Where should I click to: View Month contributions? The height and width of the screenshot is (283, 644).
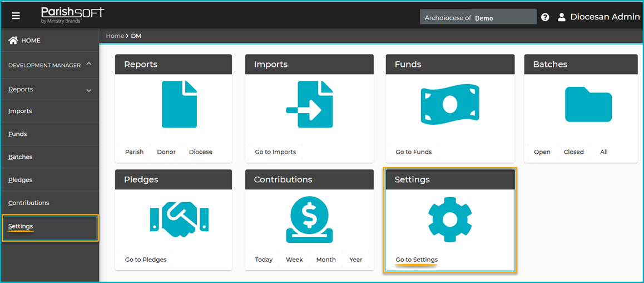[x=326, y=260]
